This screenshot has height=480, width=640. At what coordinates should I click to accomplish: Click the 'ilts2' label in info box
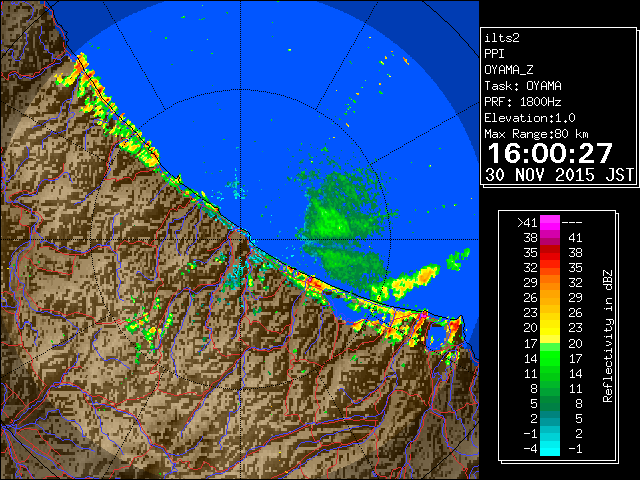[x=502, y=38]
